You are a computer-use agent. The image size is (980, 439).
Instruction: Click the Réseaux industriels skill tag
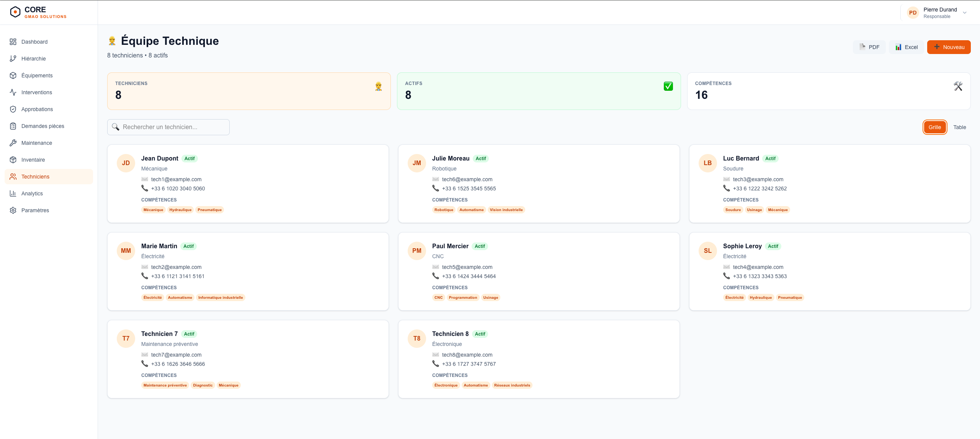tap(512, 385)
